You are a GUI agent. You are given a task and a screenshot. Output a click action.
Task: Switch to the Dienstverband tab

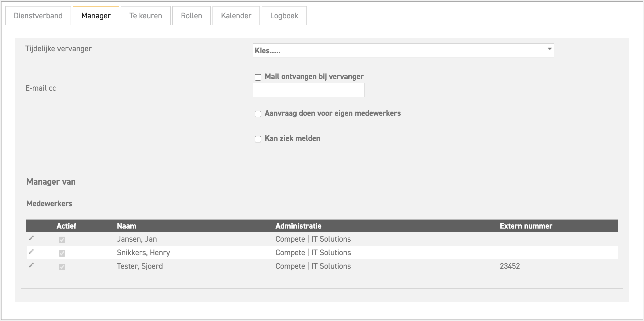pyautogui.click(x=38, y=16)
